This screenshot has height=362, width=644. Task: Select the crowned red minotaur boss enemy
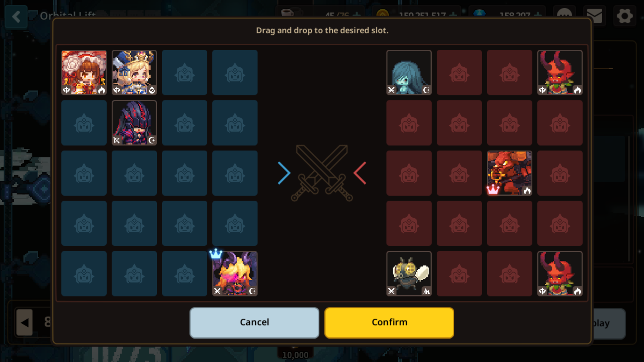click(510, 173)
